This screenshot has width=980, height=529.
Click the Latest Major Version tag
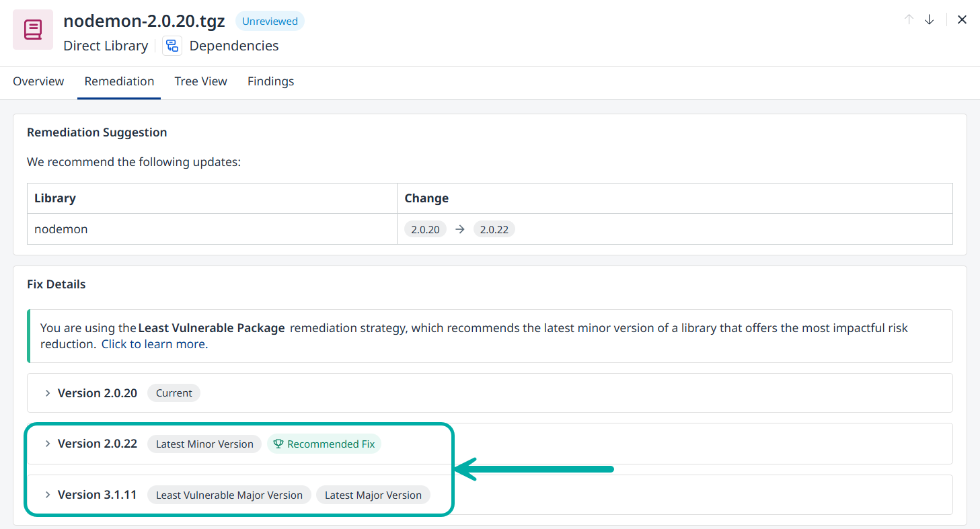tap(373, 495)
